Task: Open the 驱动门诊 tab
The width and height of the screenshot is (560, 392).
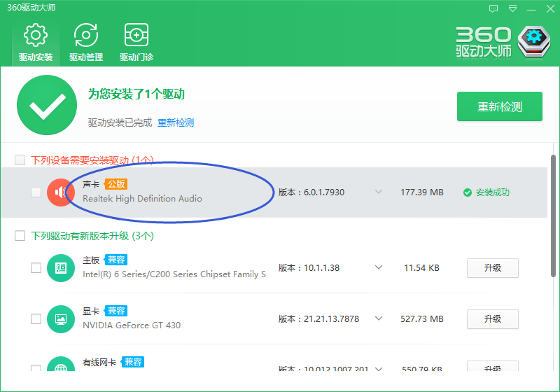Action: pyautogui.click(x=136, y=43)
